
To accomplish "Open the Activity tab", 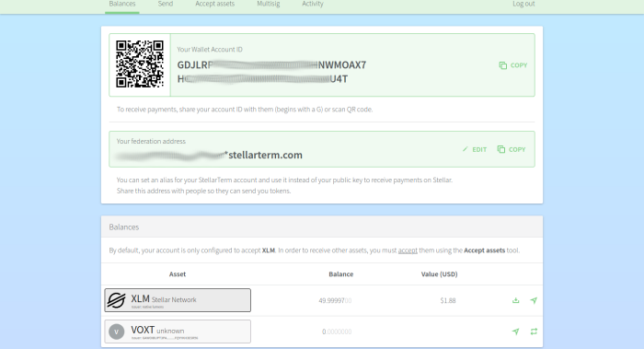I will 313,4.
